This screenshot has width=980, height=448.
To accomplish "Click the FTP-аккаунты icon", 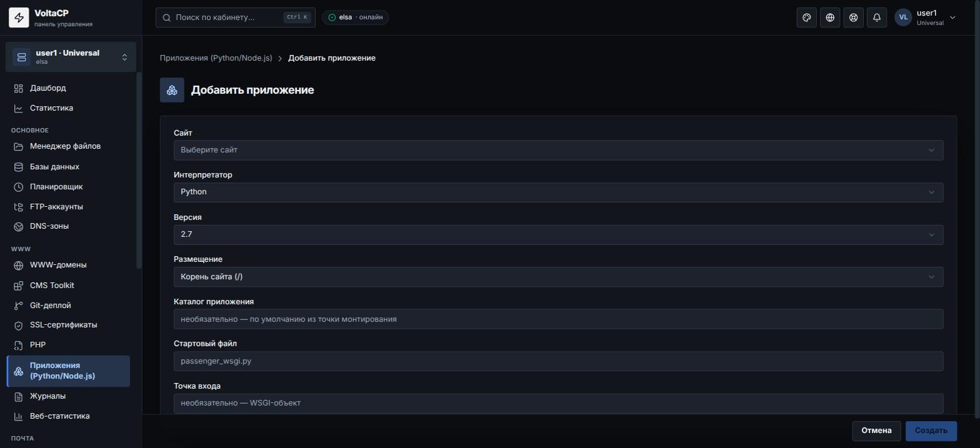I will [19, 207].
